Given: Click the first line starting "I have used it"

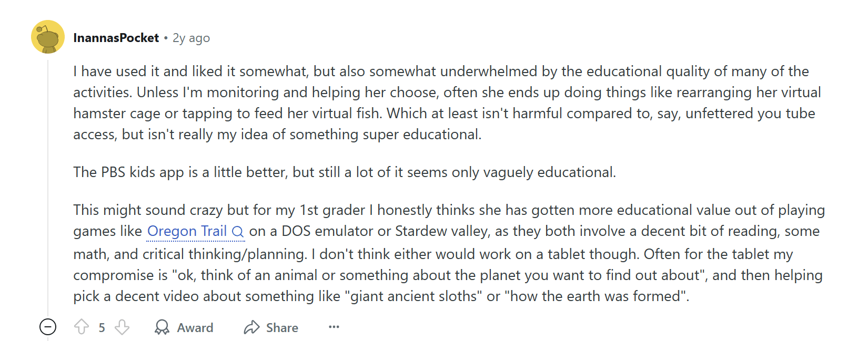Looking at the screenshot, I should 440,71.
